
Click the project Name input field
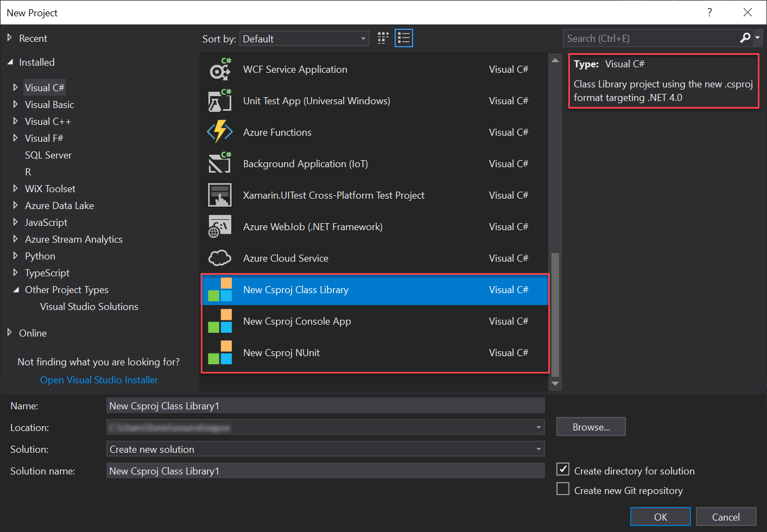[x=326, y=406]
